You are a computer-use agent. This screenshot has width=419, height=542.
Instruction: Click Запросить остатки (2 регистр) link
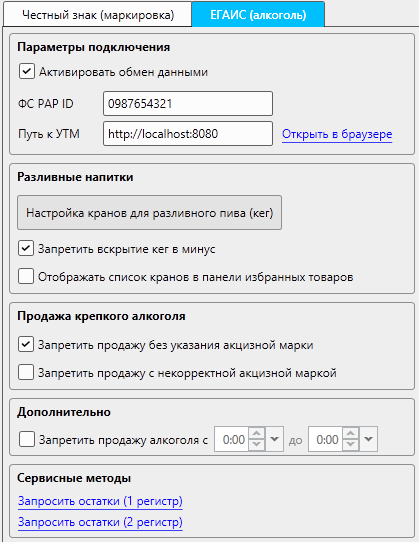pos(100,522)
